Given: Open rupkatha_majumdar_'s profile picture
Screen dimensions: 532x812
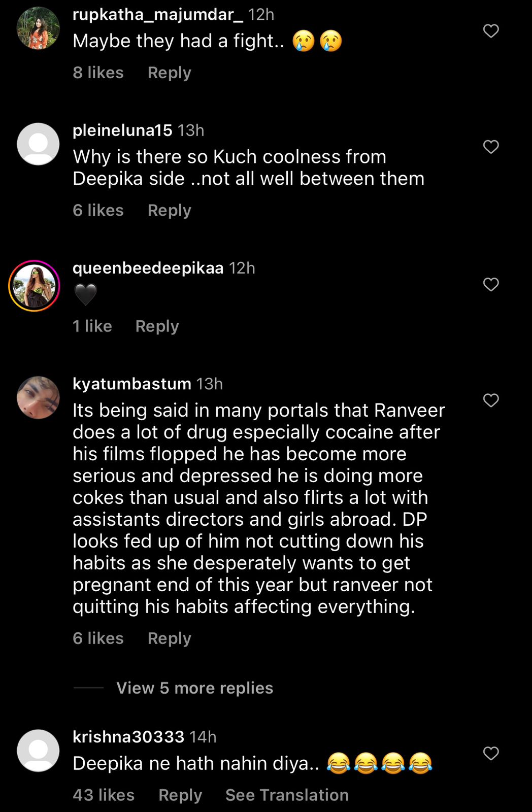Looking at the screenshot, I should 38,28.
